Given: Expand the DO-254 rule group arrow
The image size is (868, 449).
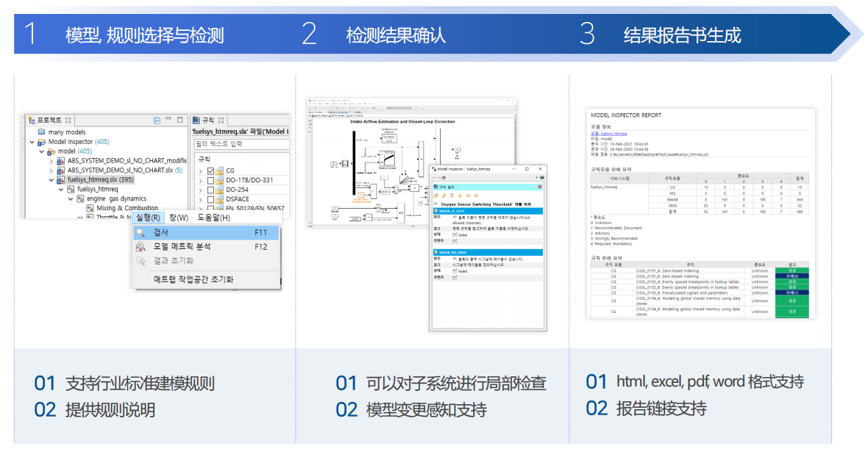Looking at the screenshot, I should [x=201, y=190].
